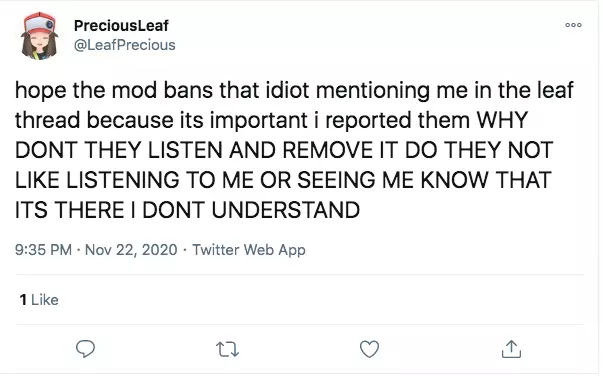Open the three-dot more options menu

[573, 25]
